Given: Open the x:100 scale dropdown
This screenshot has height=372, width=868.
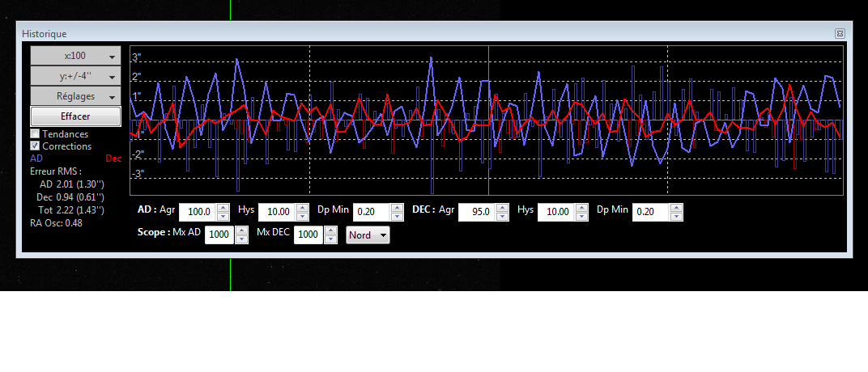Looking at the screenshot, I should [75, 56].
